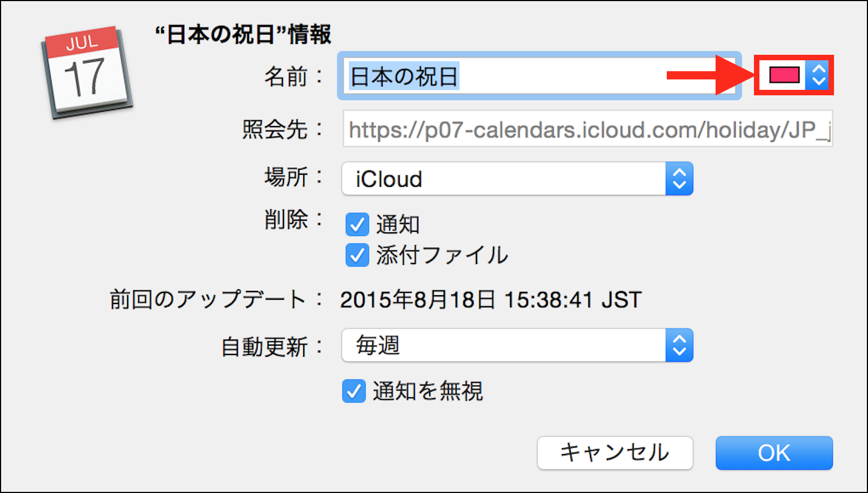Click the Calendar app icon
This screenshot has height=493, width=868.
coord(87,72)
